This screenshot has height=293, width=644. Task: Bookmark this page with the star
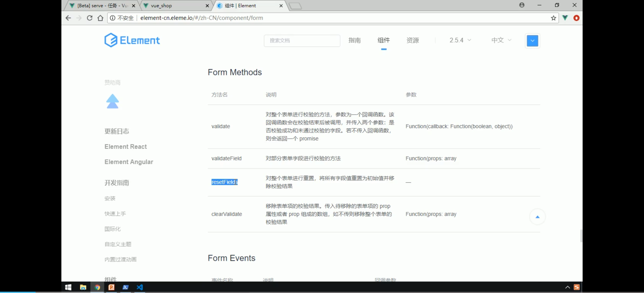pyautogui.click(x=553, y=18)
